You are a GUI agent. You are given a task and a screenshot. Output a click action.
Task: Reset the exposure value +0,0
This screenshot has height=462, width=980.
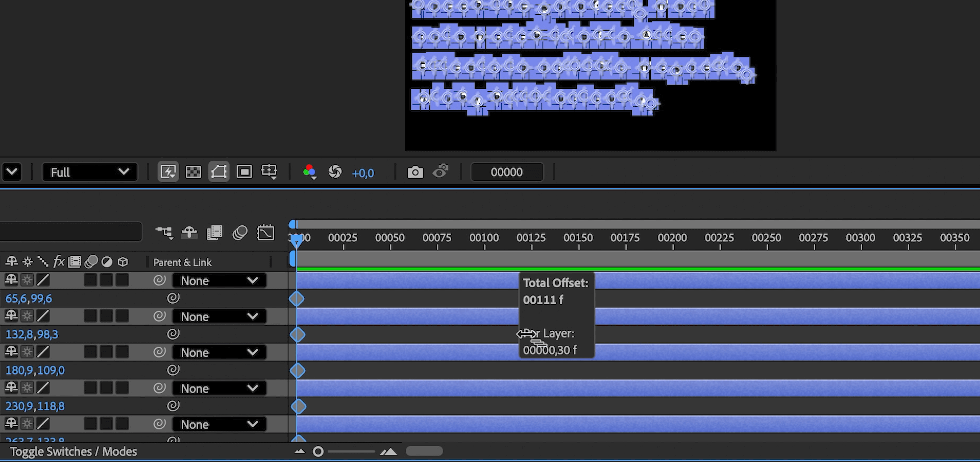coord(363,173)
